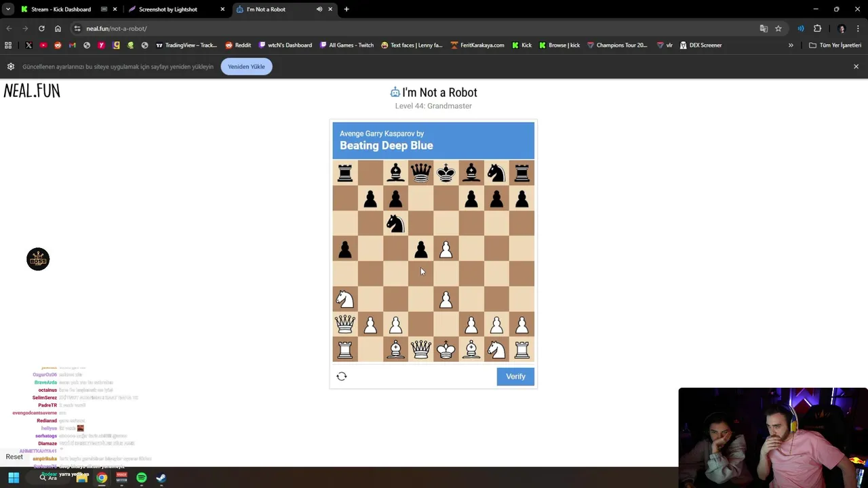Image resolution: width=868 pixels, height=488 pixels.
Task: Select the black pawn in the board center
Action: [421, 249]
